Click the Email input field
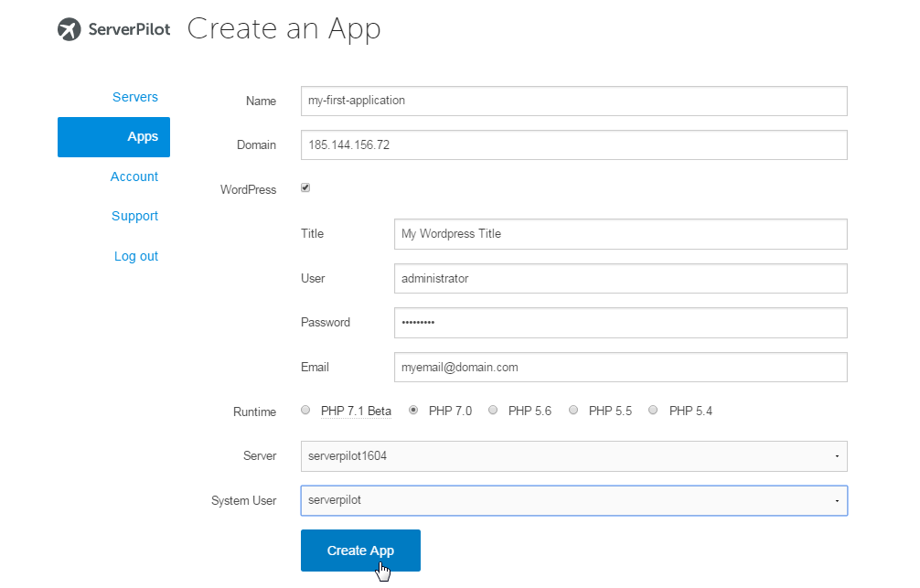Screen dimensions: 920x588 tap(621, 368)
